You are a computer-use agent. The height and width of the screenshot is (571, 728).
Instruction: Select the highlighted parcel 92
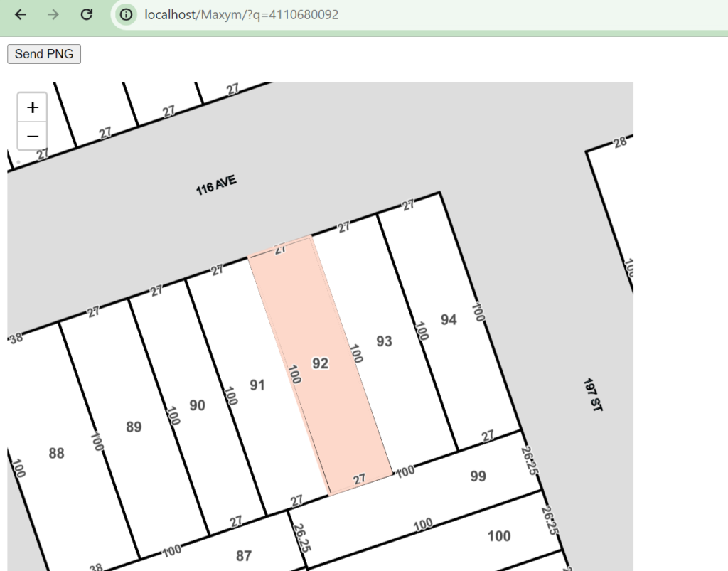click(x=321, y=364)
